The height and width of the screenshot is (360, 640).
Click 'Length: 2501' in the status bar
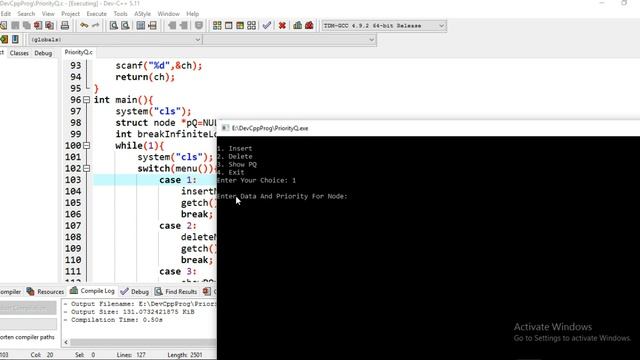point(184,355)
